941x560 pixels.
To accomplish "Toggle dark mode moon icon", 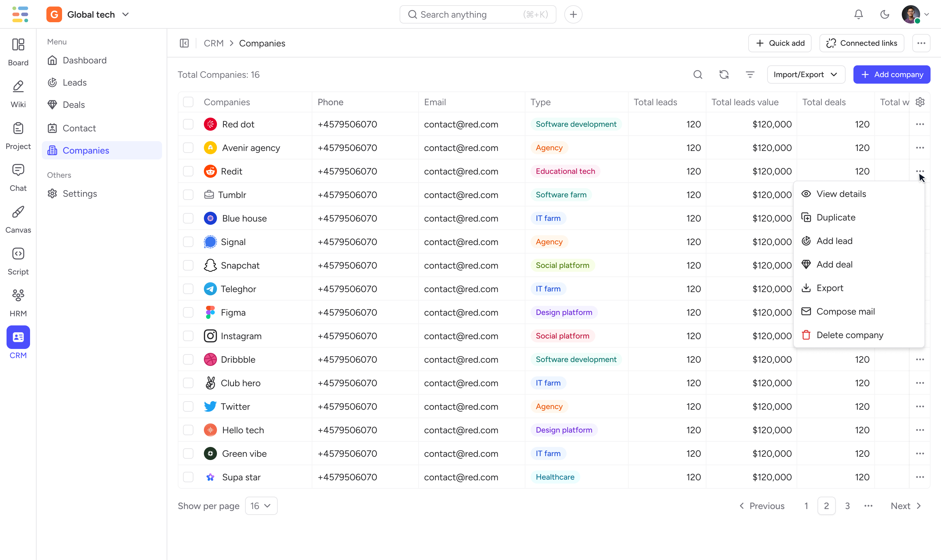I will click(x=884, y=14).
